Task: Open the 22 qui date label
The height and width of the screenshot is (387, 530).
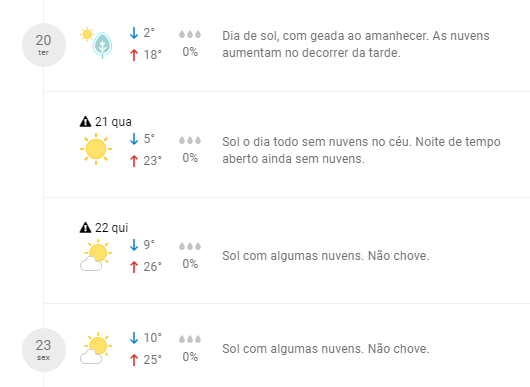Action: (x=112, y=228)
